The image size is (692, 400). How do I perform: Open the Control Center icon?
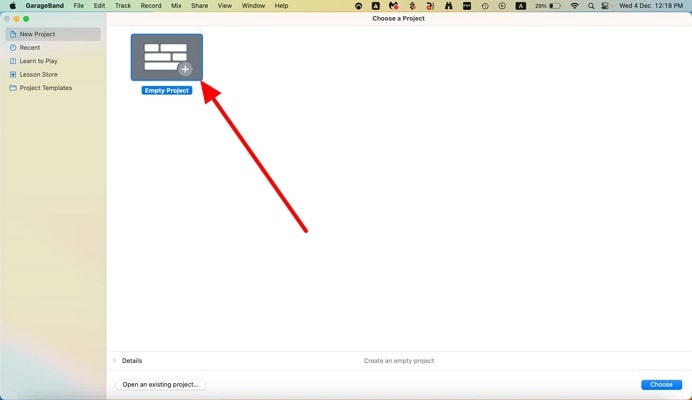tap(605, 6)
